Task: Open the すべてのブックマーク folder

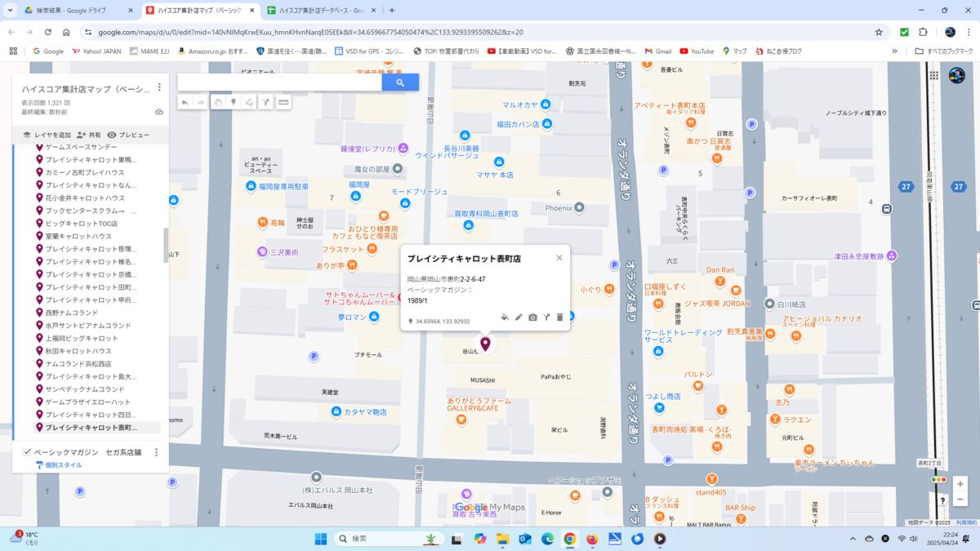Action: [943, 51]
